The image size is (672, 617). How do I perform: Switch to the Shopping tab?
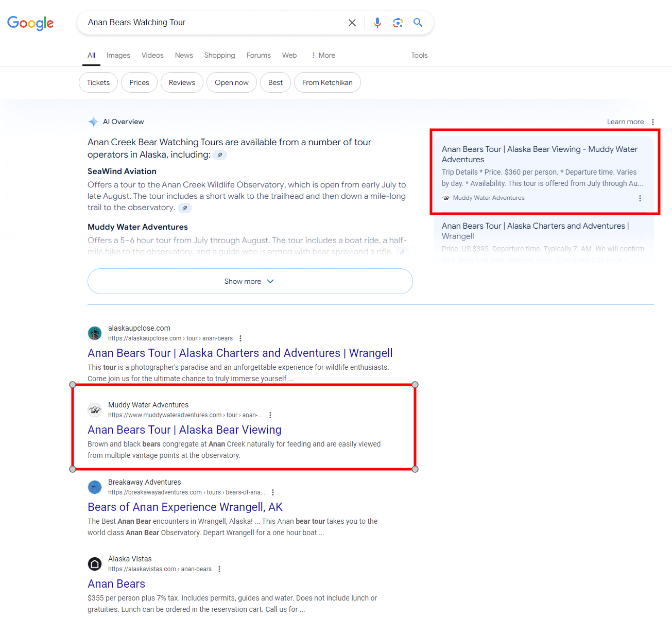pos(219,55)
